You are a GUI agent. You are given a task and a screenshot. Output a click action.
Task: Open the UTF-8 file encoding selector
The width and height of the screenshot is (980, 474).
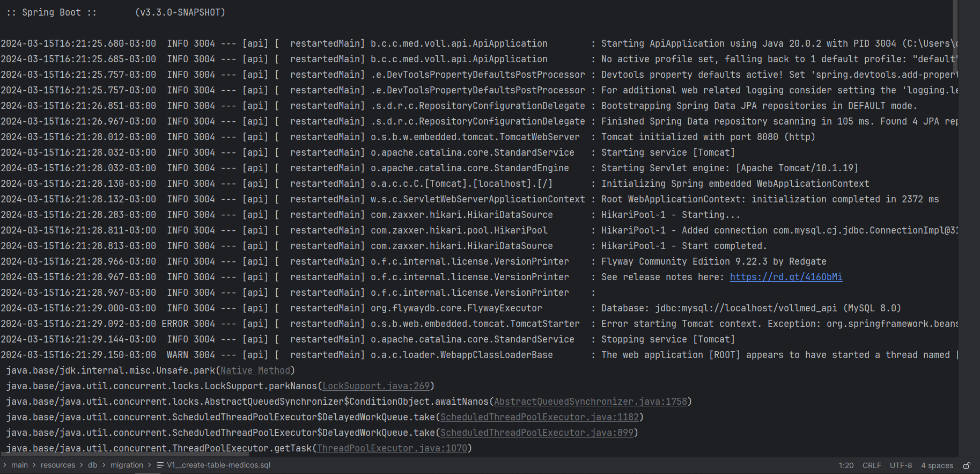pos(901,465)
